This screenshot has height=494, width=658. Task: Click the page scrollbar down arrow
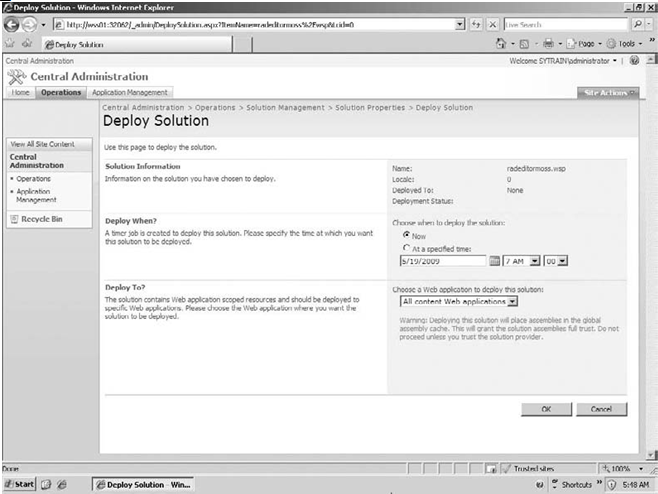(651, 455)
